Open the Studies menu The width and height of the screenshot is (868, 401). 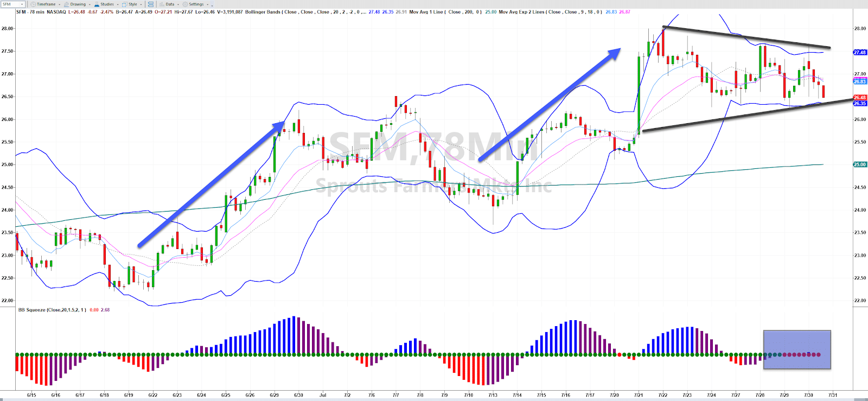pyautogui.click(x=107, y=4)
